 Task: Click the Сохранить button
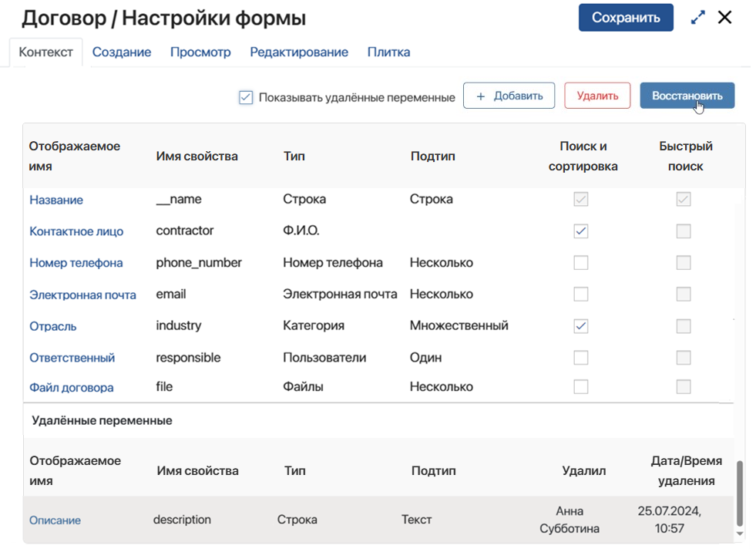(x=626, y=18)
